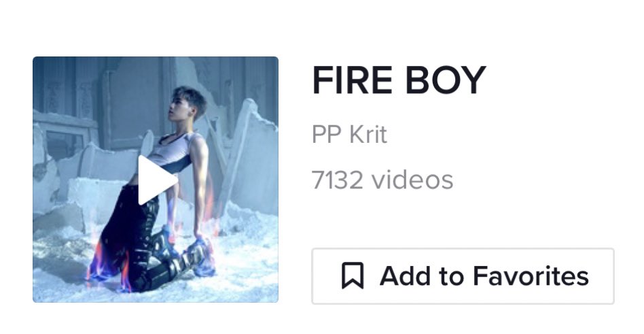Viewport: 644px width, 334px height.
Task: View videos via the 7132 videos label
Action: [382, 180]
